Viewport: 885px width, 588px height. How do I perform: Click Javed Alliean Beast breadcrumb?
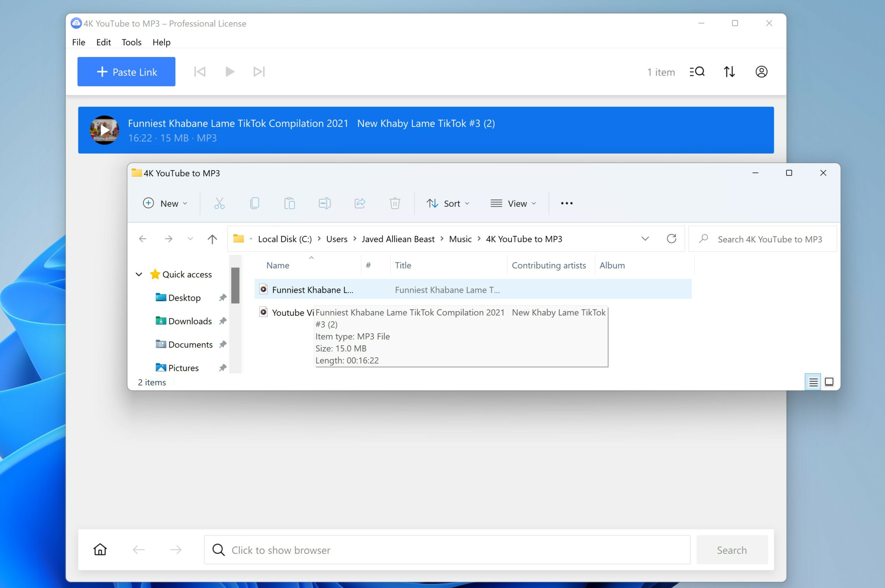[x=398, y=239]
